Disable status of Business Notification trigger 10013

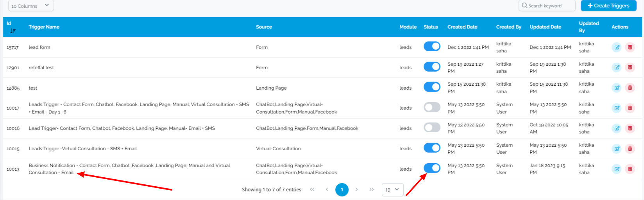432,168
